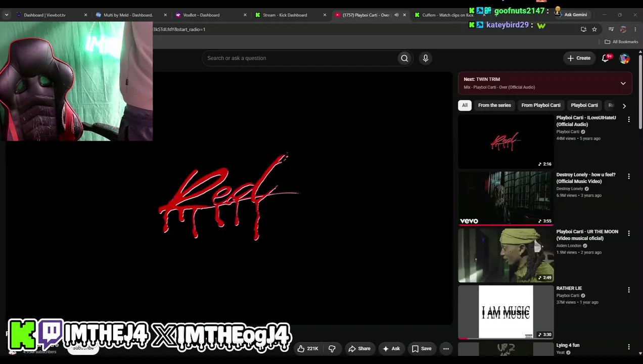643x364 pixels.
Task: Open UR THE MOON video thumbnail
Action: click(x=506, y=255)
